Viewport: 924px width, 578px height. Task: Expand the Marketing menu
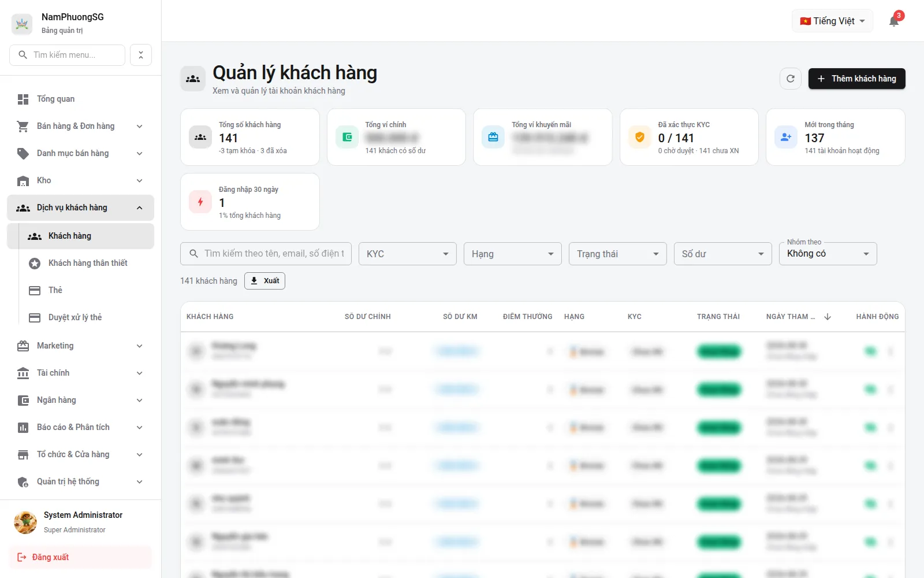80,346
